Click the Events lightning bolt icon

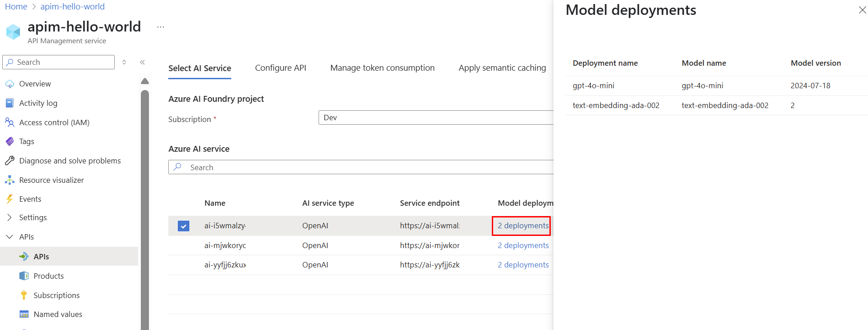pos(9,199)
